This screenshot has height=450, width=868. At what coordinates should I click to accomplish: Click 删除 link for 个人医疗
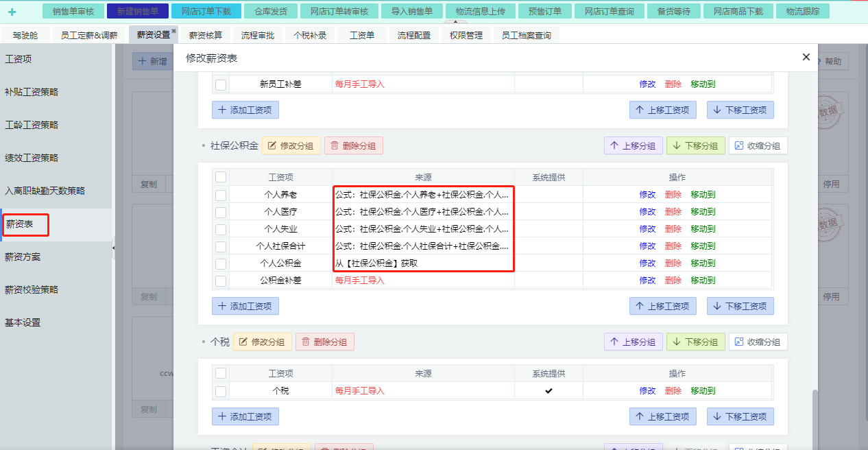(x=673, y=212)
